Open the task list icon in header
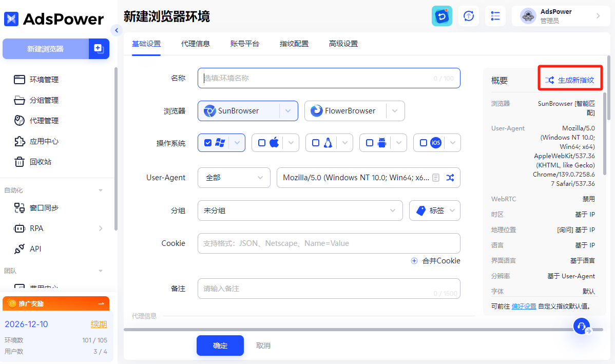This screenshot has width=615, height=364. [x=495, y=16]
